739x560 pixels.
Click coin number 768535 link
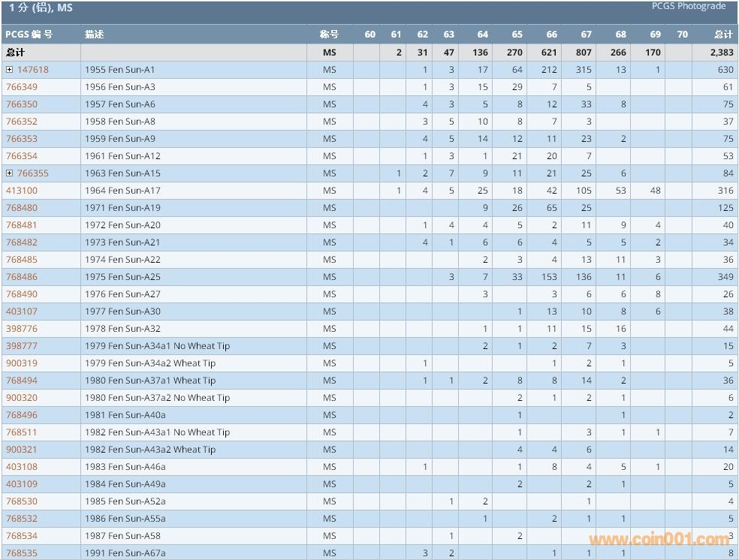tap(22, 553)
